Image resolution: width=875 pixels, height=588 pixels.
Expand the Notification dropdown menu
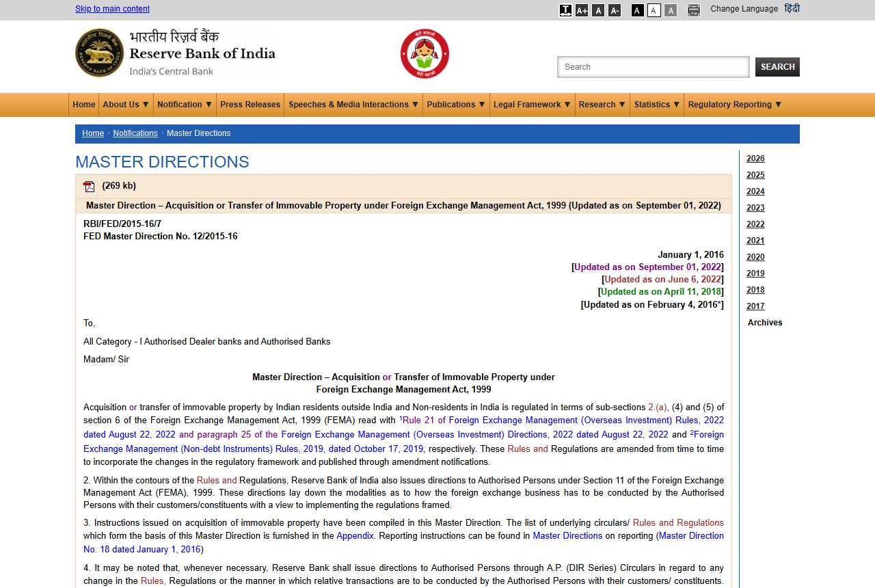185,105
